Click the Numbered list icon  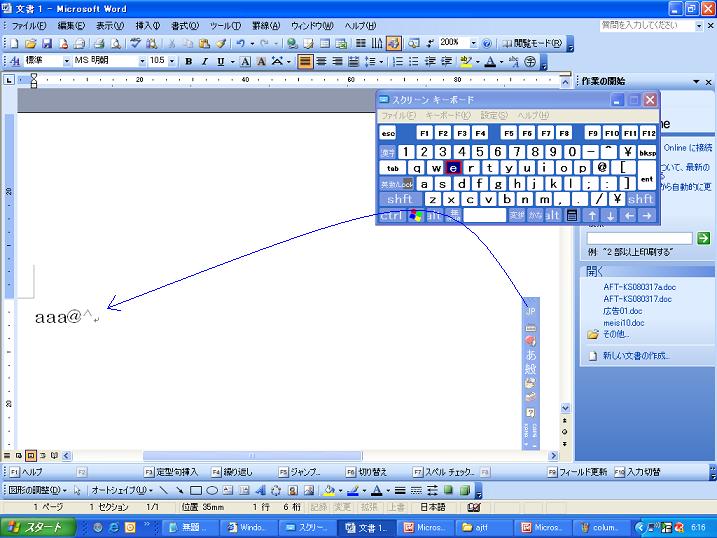(x=398, y=61)
